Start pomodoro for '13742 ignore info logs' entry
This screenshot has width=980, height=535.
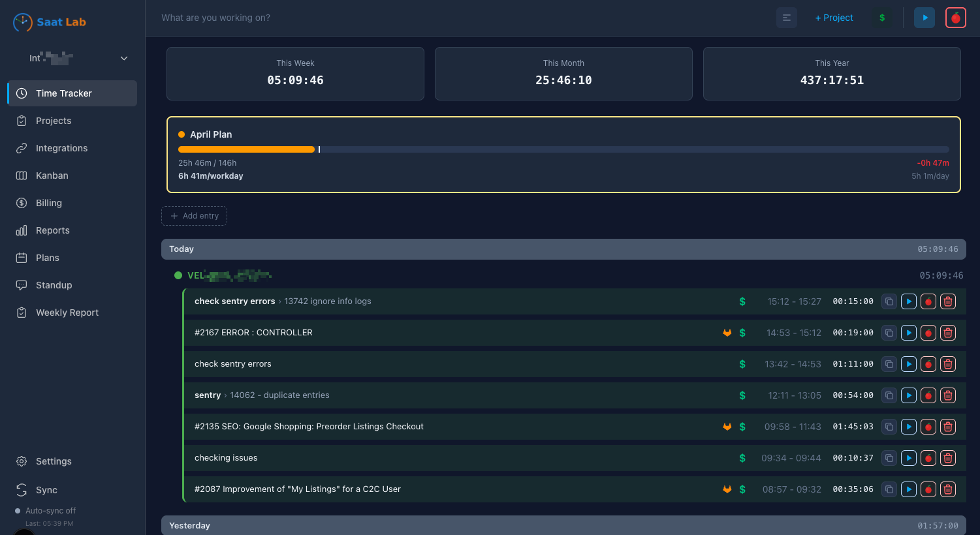point(928,301)
